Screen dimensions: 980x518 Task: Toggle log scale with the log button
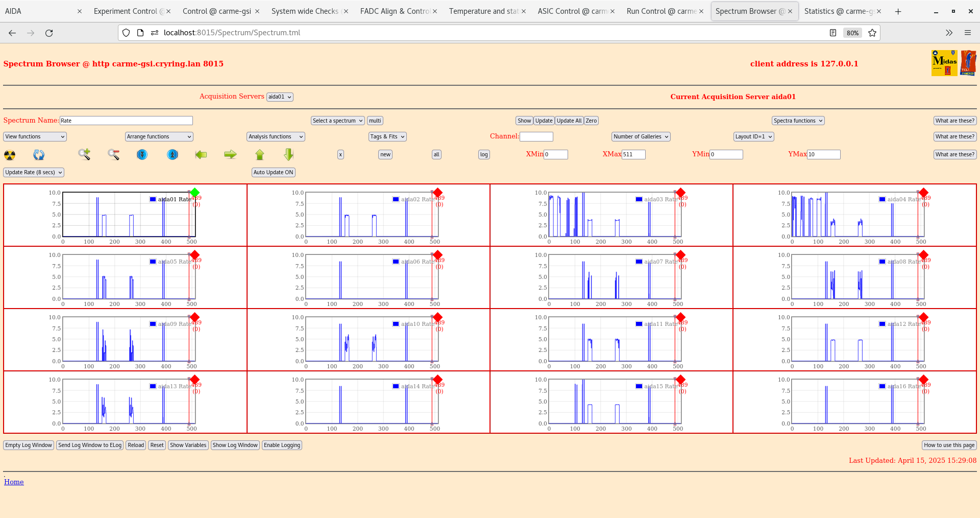pyautogui.click(x=484, y=155)
